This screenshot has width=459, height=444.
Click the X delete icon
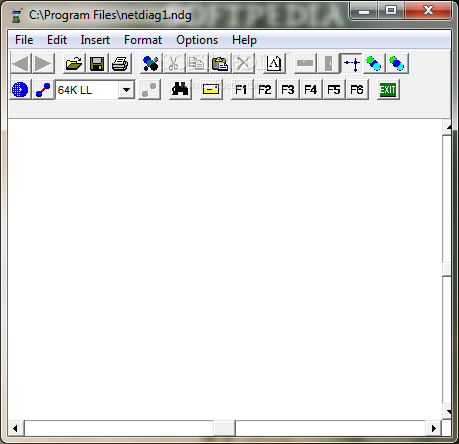(x=243, y=63)
